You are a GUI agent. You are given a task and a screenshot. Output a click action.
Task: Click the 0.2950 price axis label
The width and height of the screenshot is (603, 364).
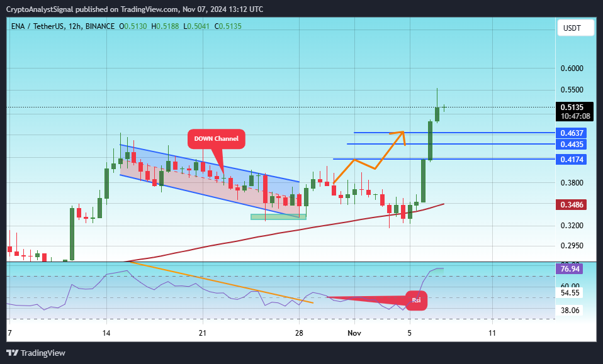572,246
